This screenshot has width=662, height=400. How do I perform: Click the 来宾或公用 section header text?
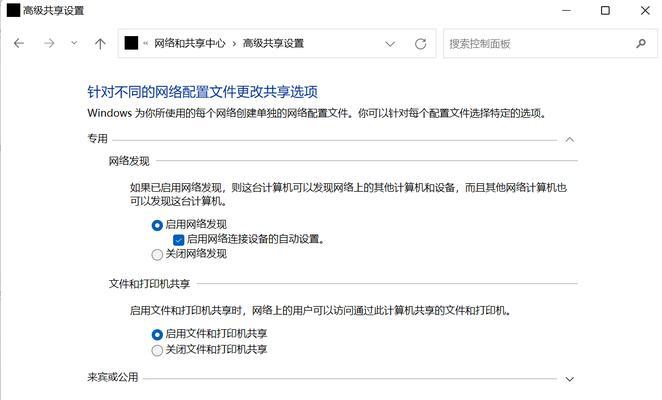[113, 377]
